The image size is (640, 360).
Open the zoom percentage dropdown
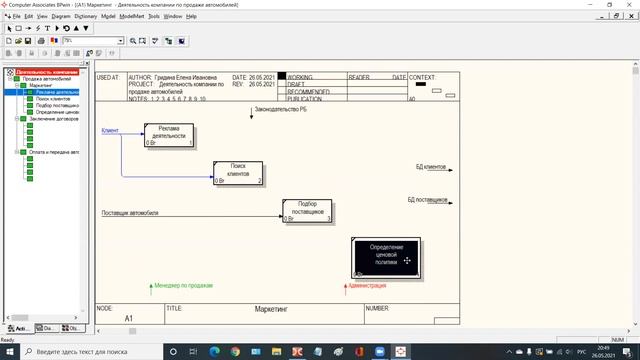[x=120, y=41]
